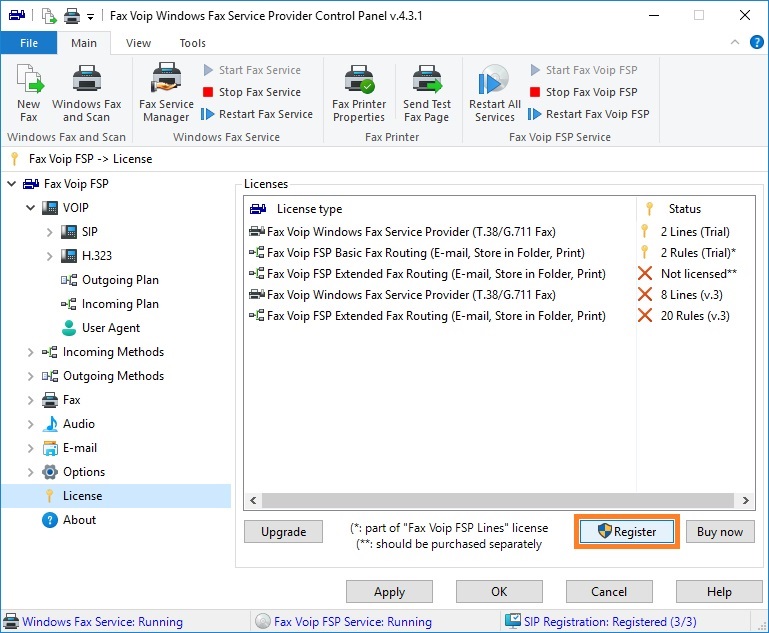Viewport: 769px width, 633px height.
Task: Open New Fax from the ribbon
Action: (29, 93)
